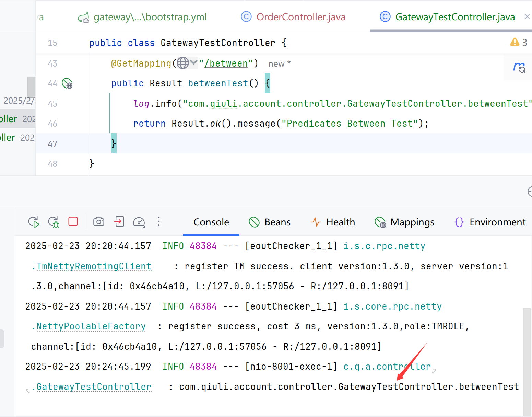Click the TmNettyRemotingClient link in console

(94, 266)
